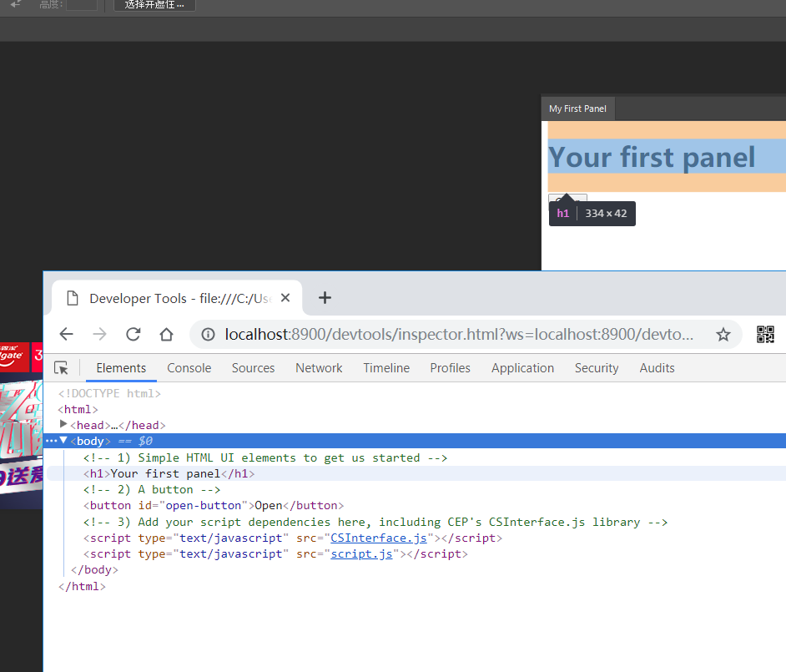Image resolution: width=786 pixels, height=672 pixels.
Task: Select the DOCTYPE html line
Action: coord(109,394)
